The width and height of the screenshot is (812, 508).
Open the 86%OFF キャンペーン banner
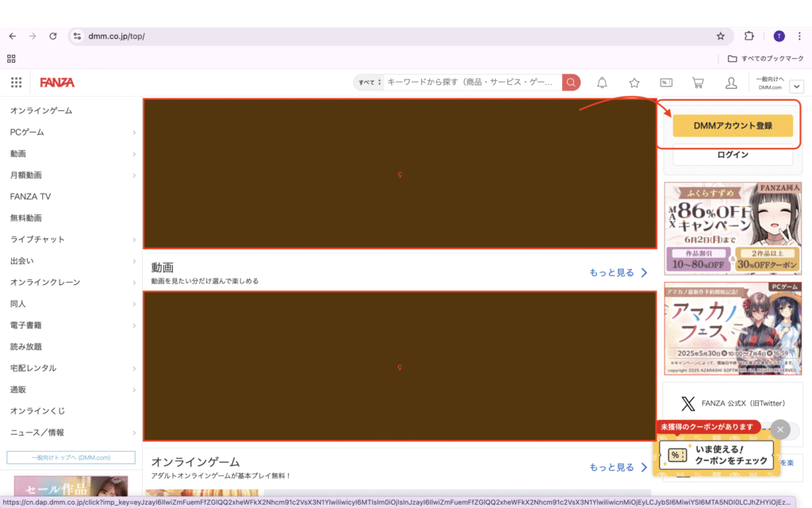click(x=733, y=228)
